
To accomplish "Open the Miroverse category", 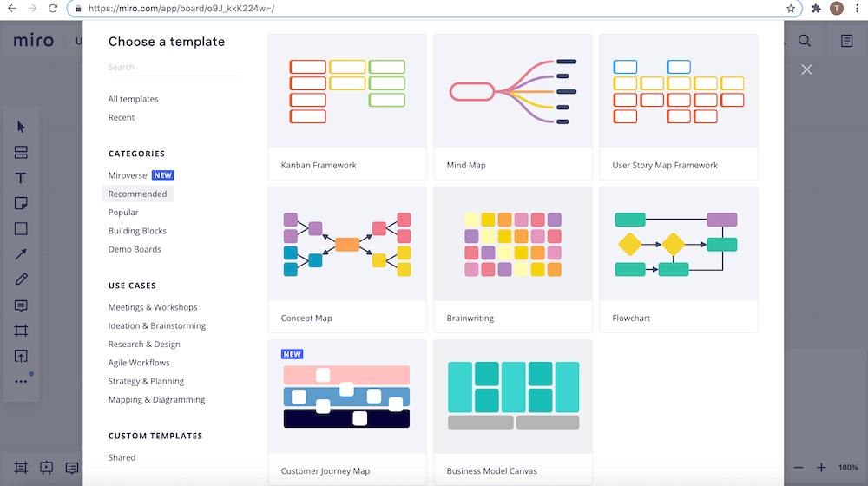I will (128, 175).
